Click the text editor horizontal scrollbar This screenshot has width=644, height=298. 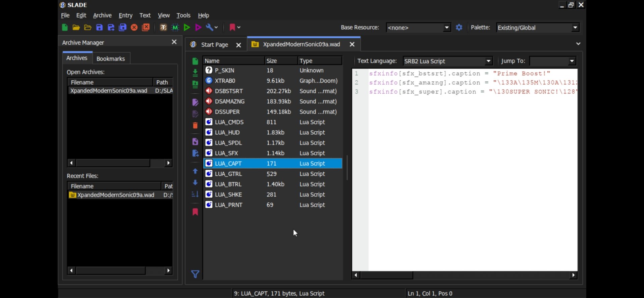[465, 275]
